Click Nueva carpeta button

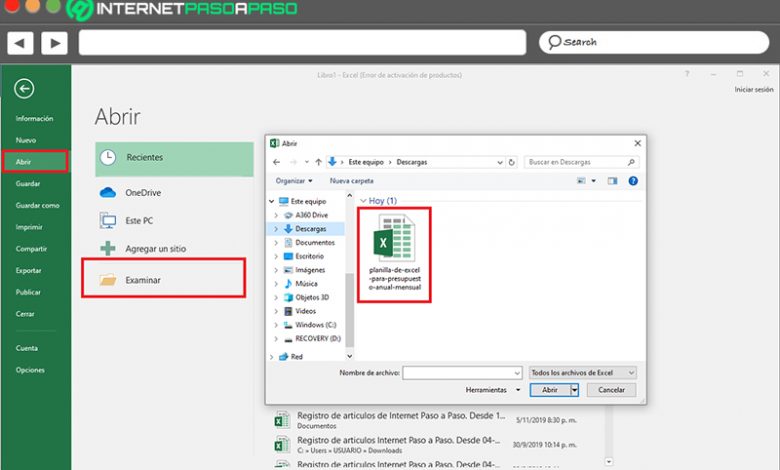[351, 181]
